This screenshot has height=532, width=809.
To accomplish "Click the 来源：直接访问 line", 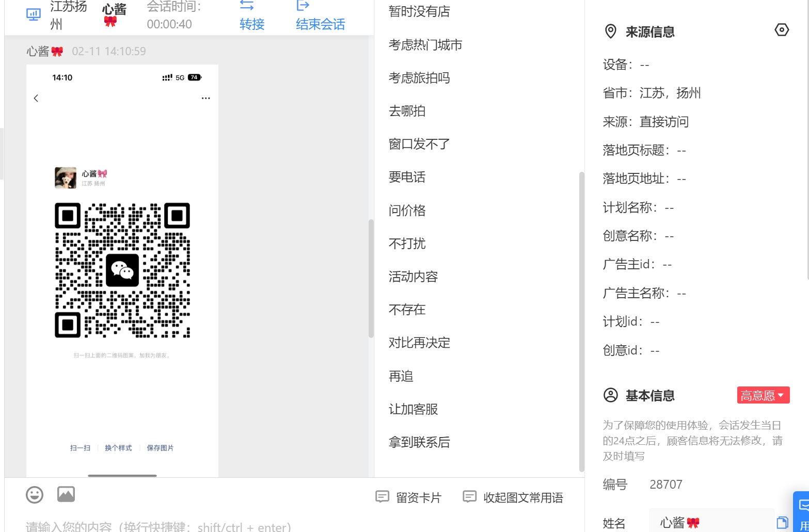I will 646,122.
